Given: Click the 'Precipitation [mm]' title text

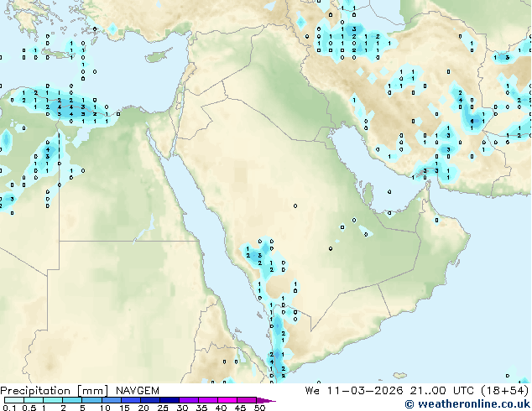Looking at the screenshot, I should (55, 391).
